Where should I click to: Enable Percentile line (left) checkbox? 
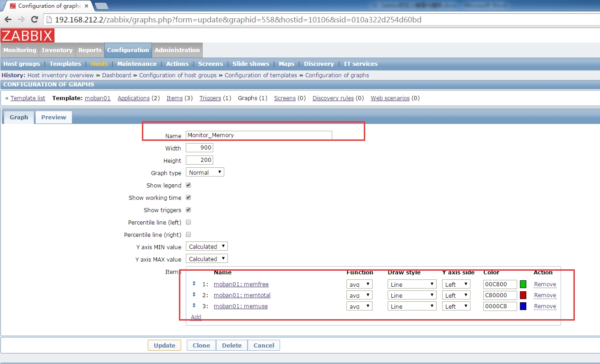(x=188, y=222)
